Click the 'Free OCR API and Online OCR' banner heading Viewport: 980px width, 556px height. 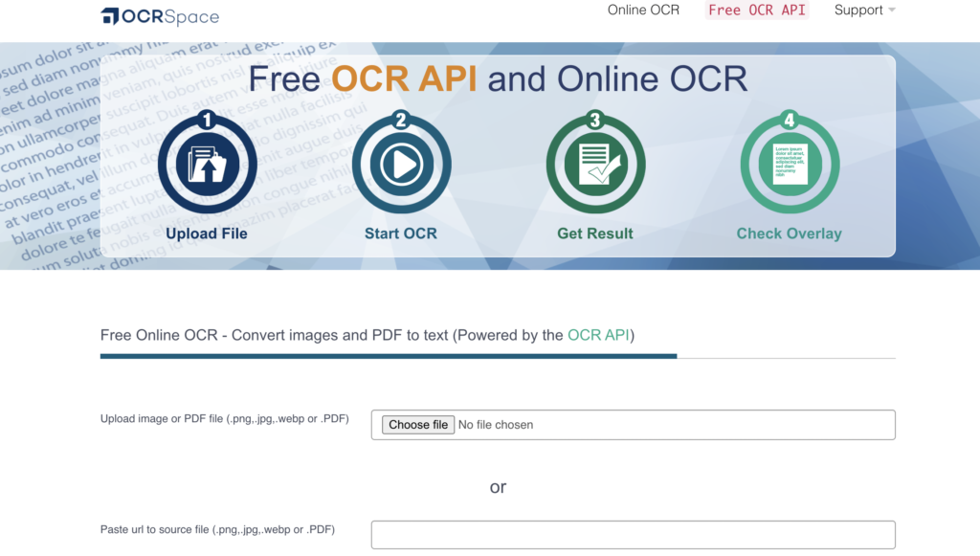click(x=498, y=79)
